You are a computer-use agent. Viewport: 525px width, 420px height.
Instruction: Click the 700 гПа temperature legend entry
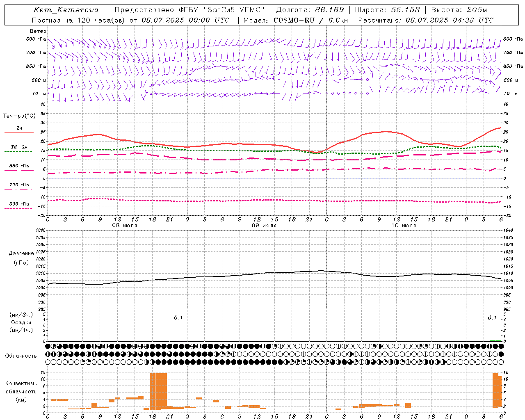coord(19,185)
